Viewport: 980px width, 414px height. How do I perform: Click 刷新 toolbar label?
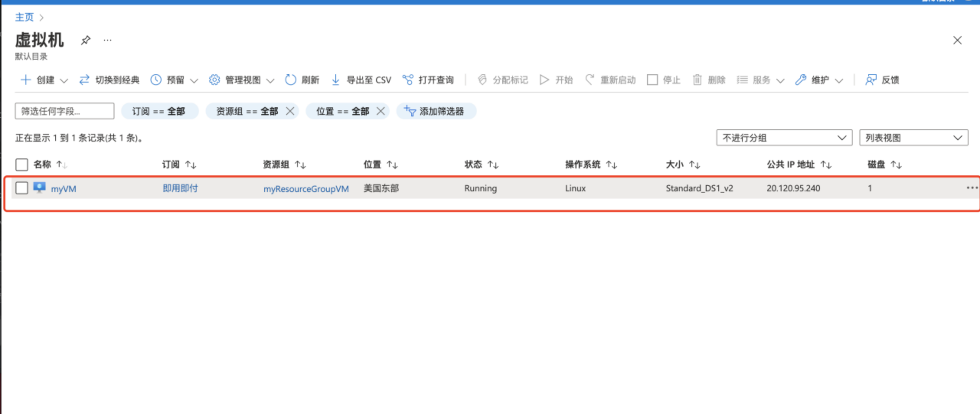pyautogui.click(x=310, y=80)
